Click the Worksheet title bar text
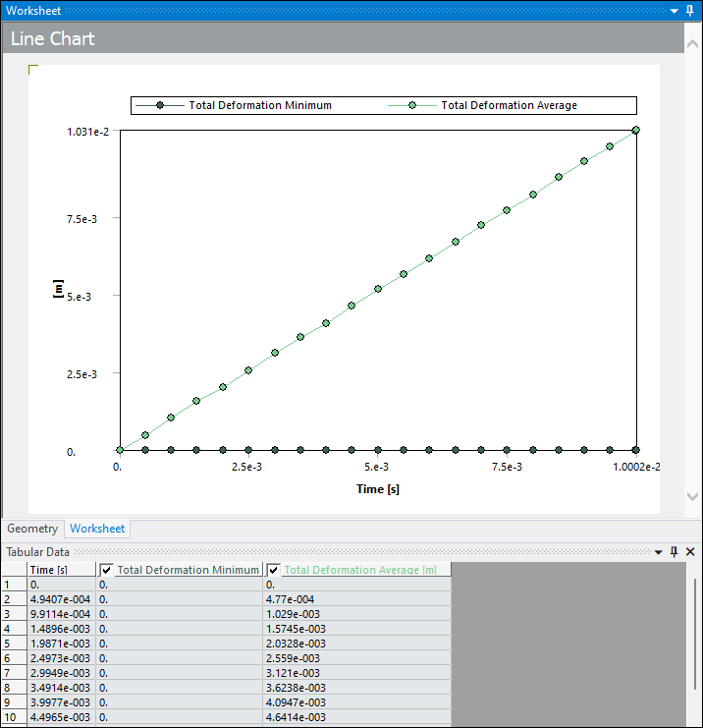Viewport: 703px width, 728px height. pyautogui.click(x=33, y=11)
